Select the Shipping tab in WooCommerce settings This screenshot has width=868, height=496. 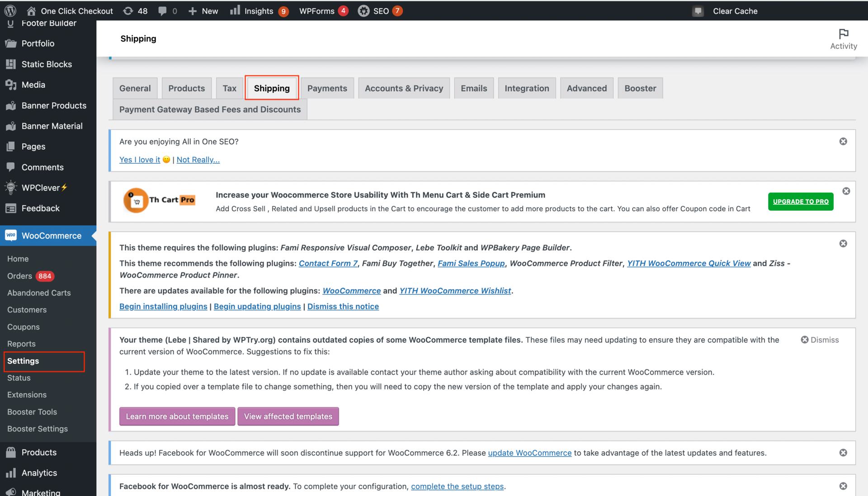point(271,88)
